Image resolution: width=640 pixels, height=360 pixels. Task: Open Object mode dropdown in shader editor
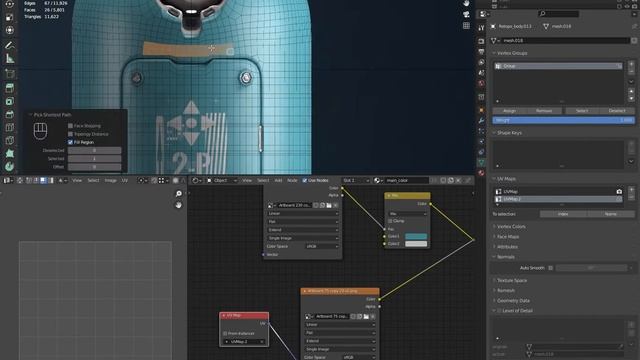(x=222, y=180)
